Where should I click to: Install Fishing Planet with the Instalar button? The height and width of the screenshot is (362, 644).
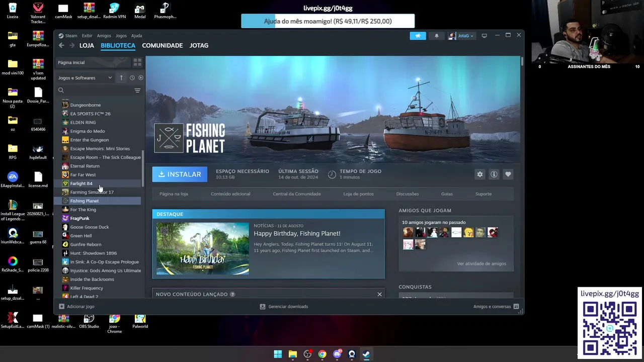[x=180, y=174]
